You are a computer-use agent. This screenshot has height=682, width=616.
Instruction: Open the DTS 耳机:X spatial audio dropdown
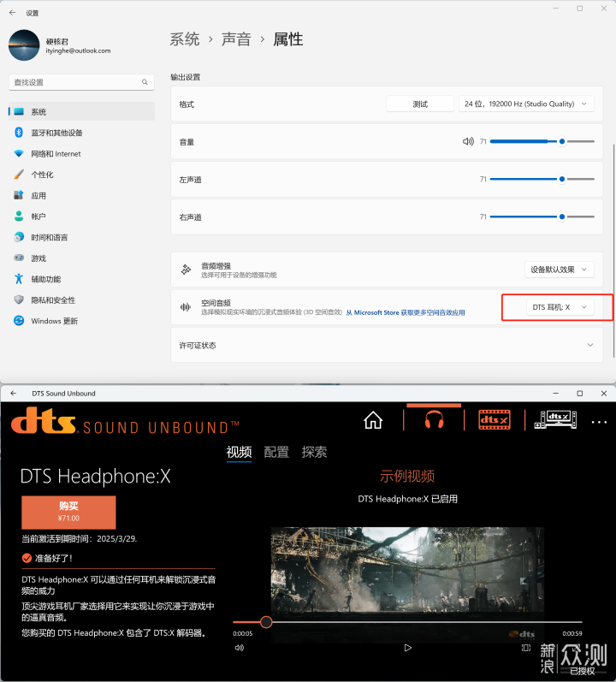559,307
